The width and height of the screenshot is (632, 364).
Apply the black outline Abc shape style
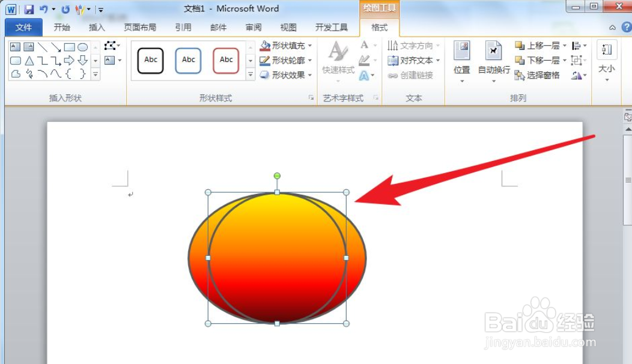tap(150, 61)
